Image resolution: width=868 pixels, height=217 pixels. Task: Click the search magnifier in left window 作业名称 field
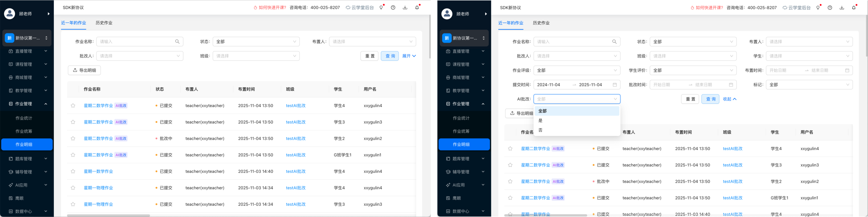click(177, 42)
